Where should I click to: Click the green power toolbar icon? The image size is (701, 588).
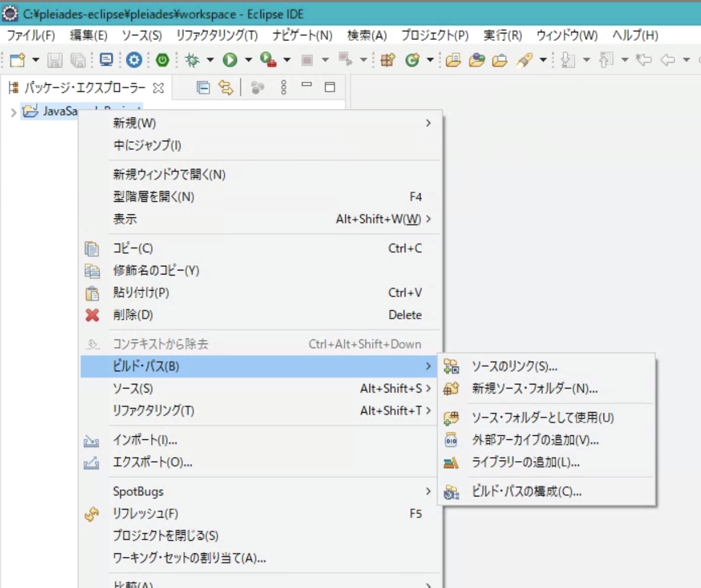[x=163, y=60]
